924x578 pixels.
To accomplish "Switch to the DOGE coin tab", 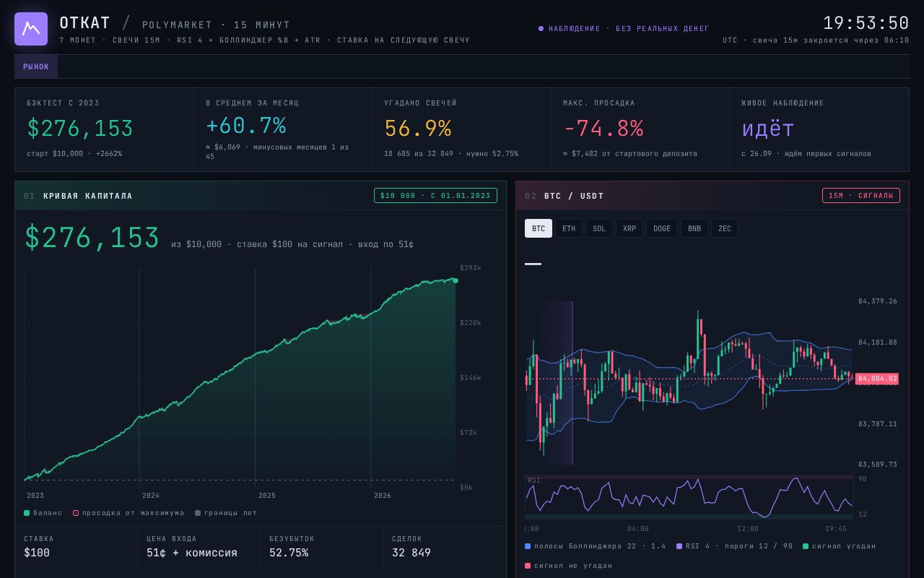I will click(662, 228).
